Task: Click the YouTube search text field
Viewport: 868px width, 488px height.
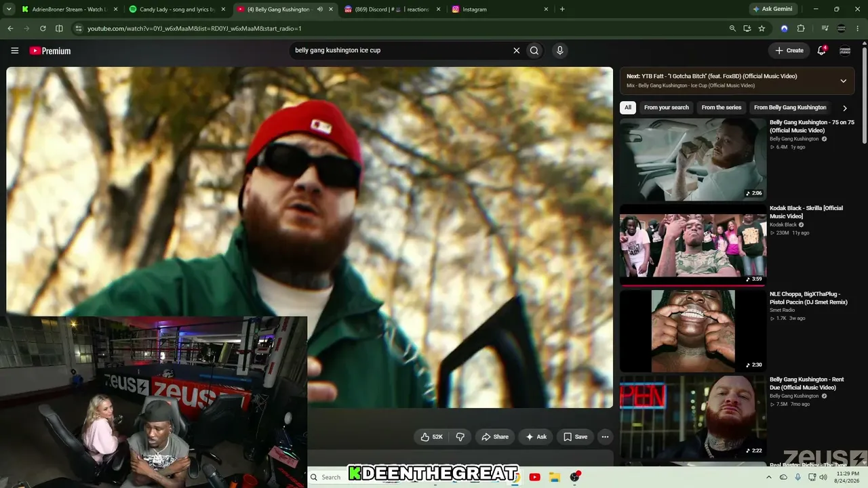Action: pos(400,50)
